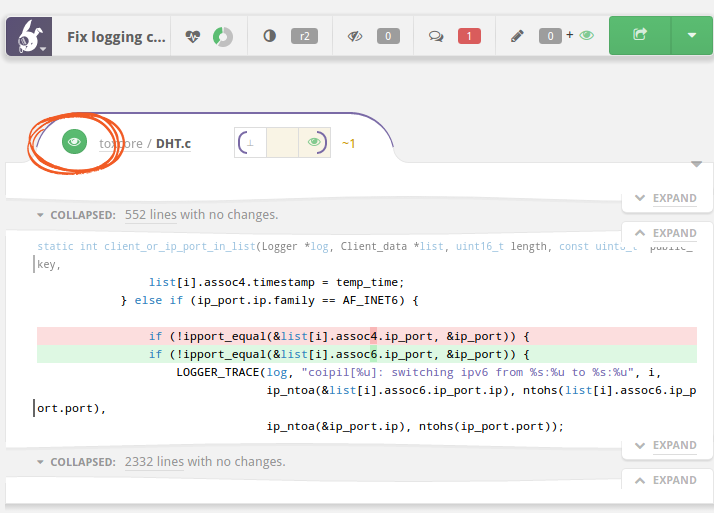The image size is (714, 513).
Task: Expand down above the 552 lines collapsed section
Action: (x=666, y=198)
